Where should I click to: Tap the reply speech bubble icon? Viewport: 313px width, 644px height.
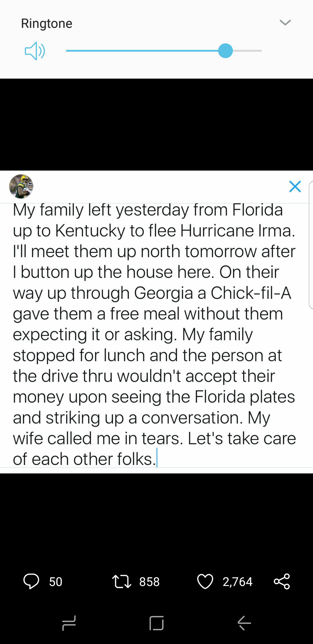[31, 581]
